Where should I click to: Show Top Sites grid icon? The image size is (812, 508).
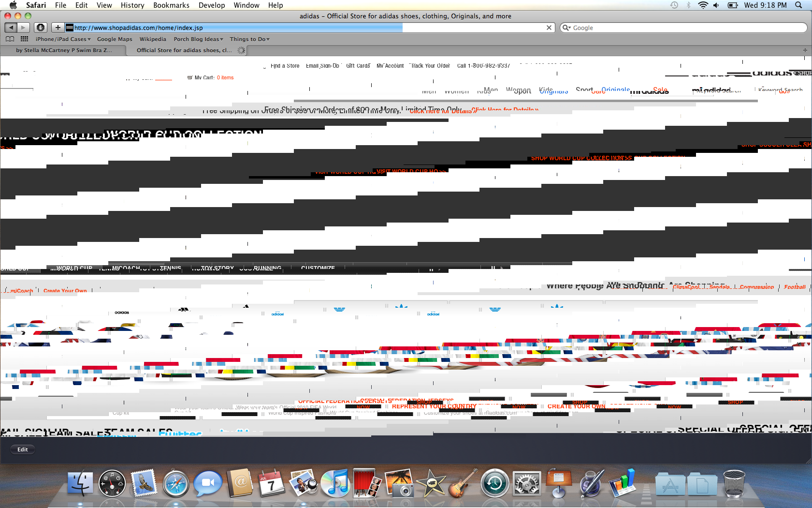click(x=24, y=39)
